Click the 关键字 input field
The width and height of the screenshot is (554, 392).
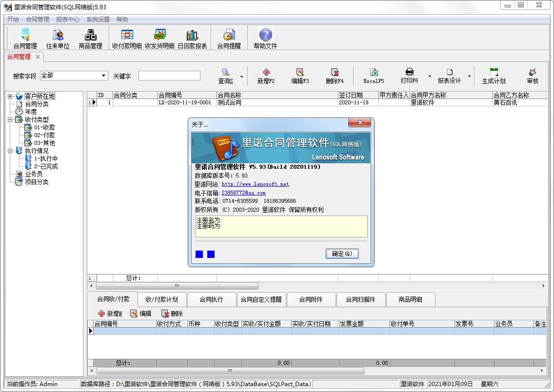(169, 76)
